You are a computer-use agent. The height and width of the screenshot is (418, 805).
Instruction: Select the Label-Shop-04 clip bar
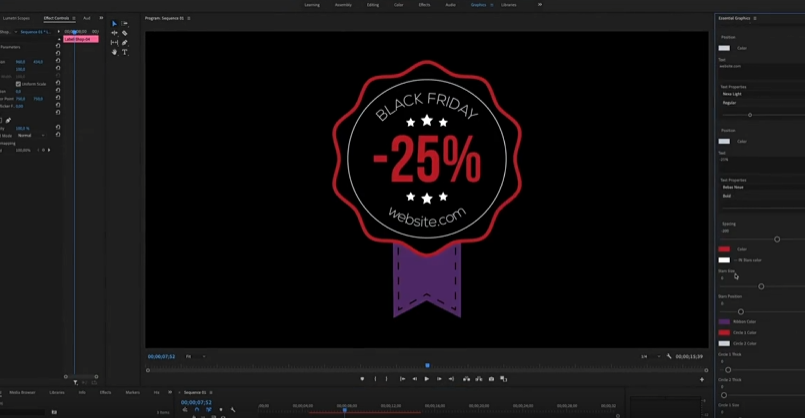(81, 39)
